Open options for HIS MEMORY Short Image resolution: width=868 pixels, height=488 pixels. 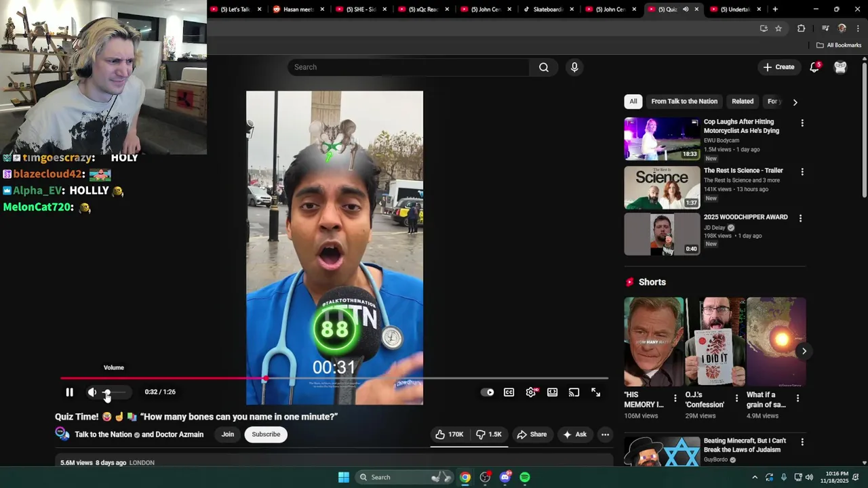[x=675, y=399]
